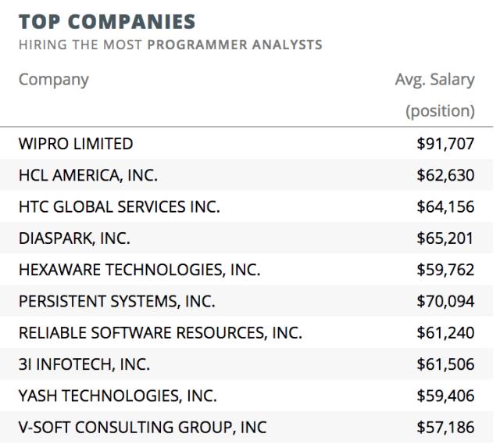Choose Hexaware Technologies, Inc. from the list

(139, 270)
